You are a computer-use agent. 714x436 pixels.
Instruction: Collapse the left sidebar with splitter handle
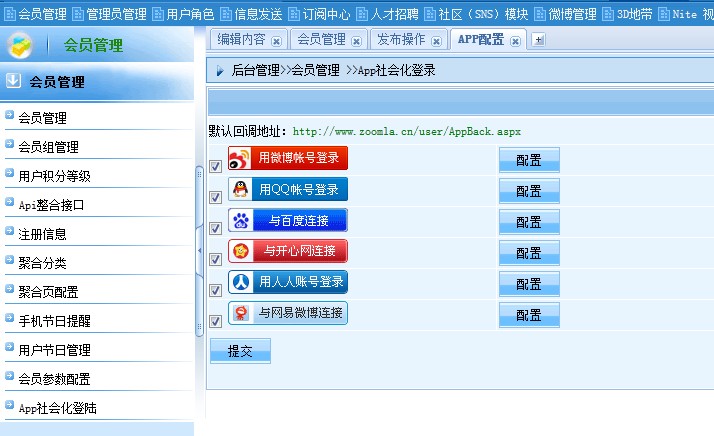199,252
